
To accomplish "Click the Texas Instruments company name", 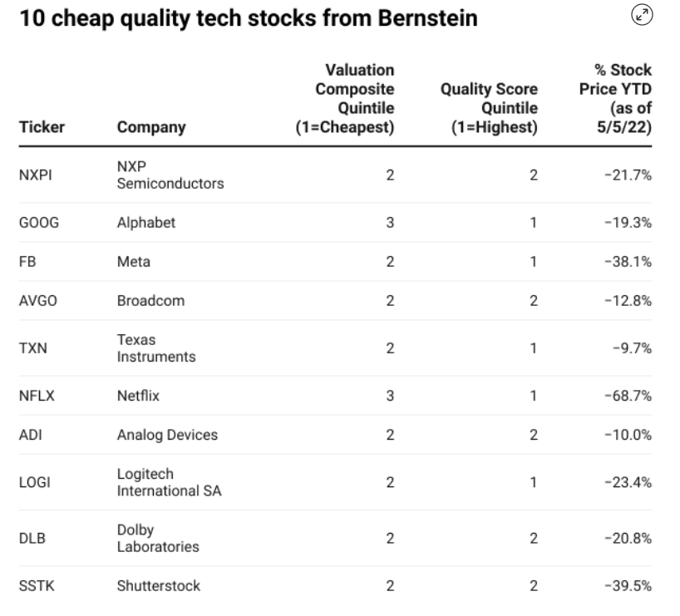I will [x=156, y=349].
